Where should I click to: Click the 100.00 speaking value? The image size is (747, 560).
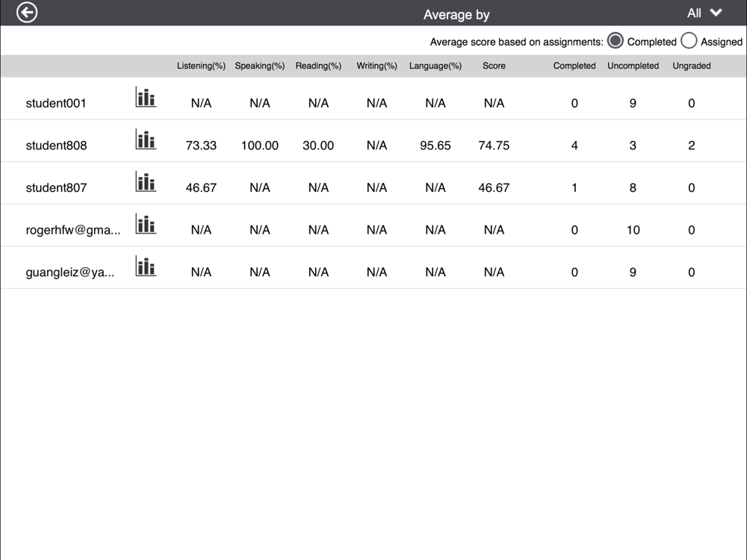point(260,146)
